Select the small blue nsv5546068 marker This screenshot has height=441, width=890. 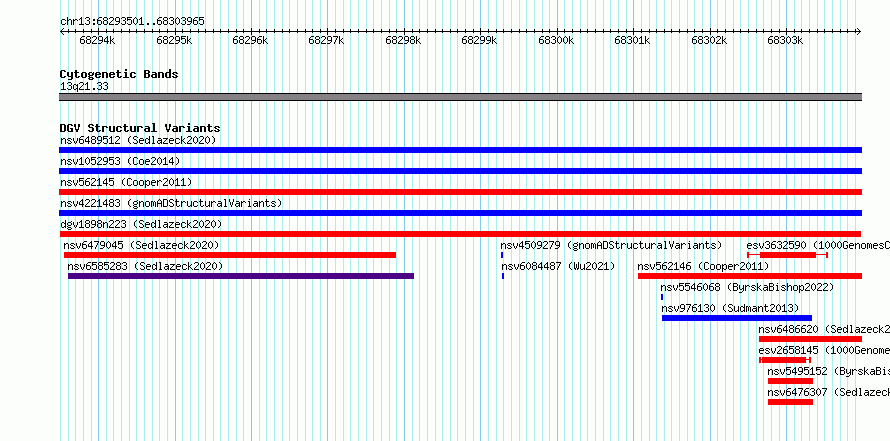(662, 297)
